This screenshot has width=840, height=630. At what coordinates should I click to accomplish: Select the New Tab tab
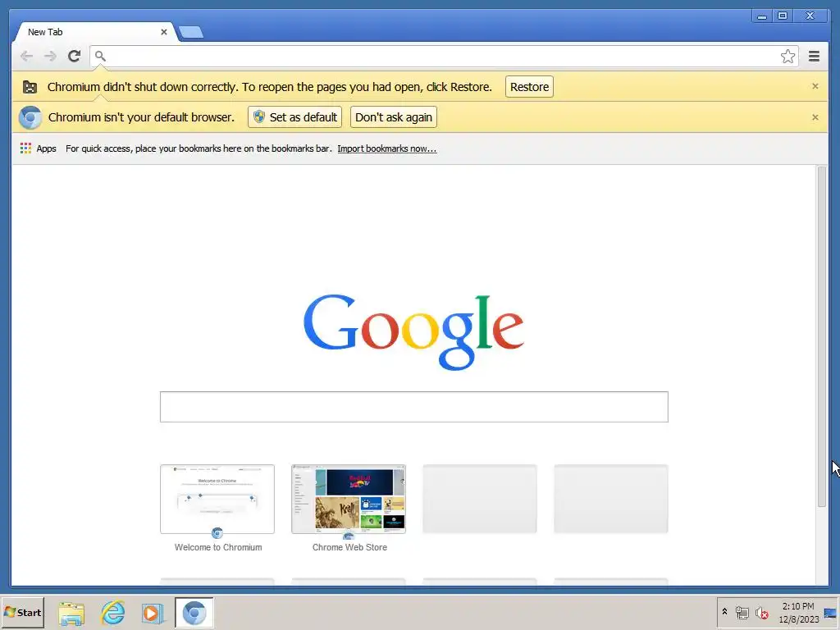point(94,32)
